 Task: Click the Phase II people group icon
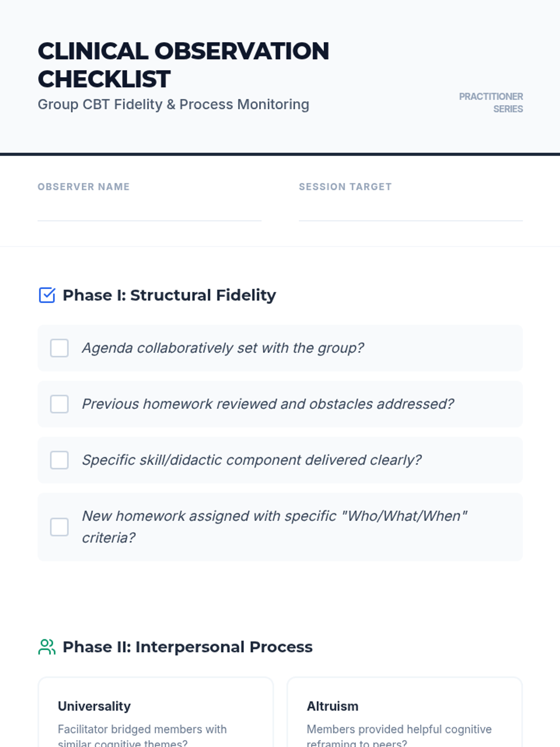[47, 647]
